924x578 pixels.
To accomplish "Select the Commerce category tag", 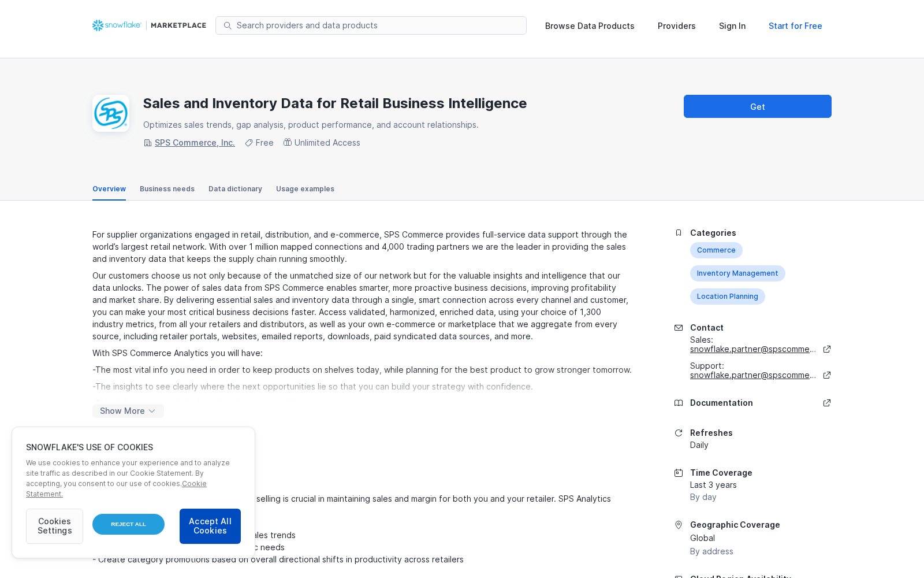I will pos(716,250).
